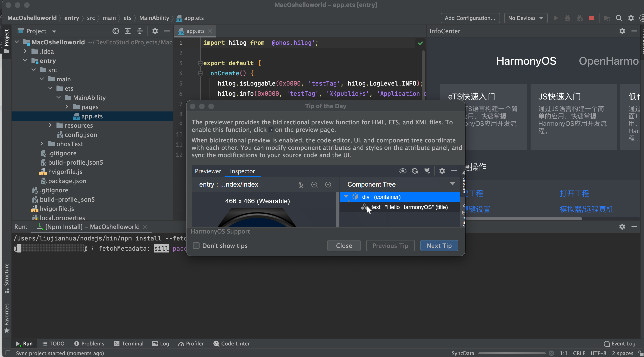The image size is (644, 357).
Task: Open the No Devices dropdown
Action: pos(526,18)
